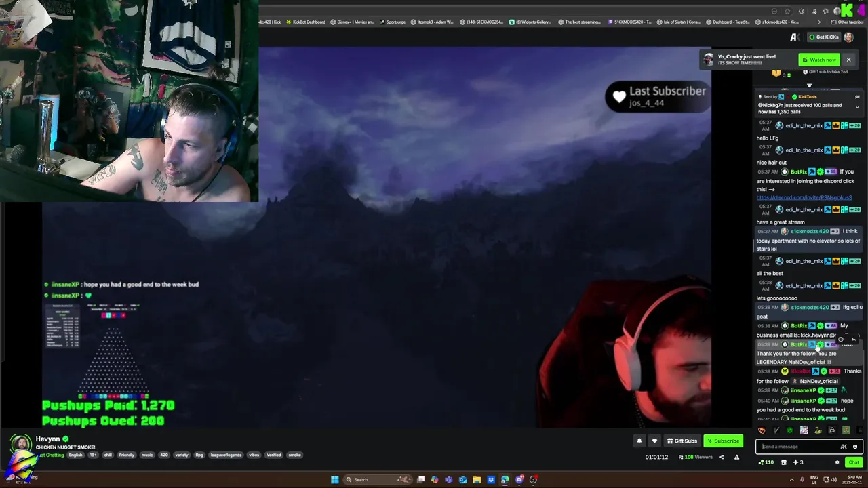The height and width of the screenshot is (488, 868).
Task: Click the heart follow icon
Action: (654, 441)
